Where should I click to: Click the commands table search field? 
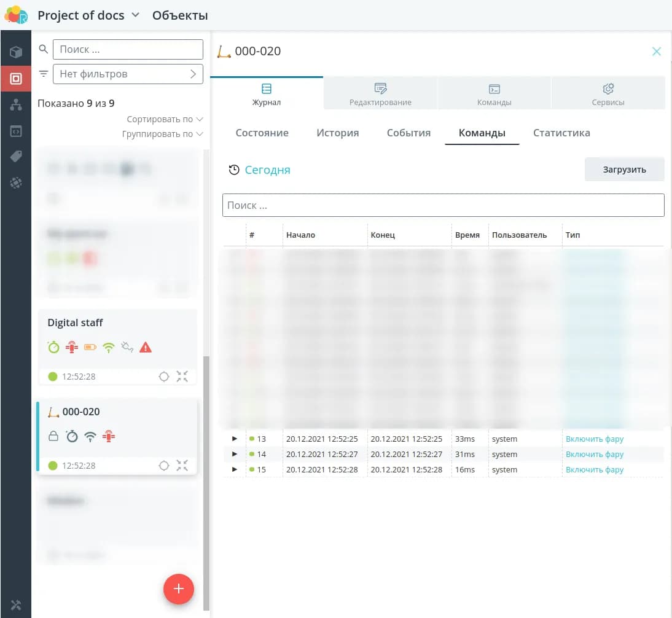(x=443, y=205)
